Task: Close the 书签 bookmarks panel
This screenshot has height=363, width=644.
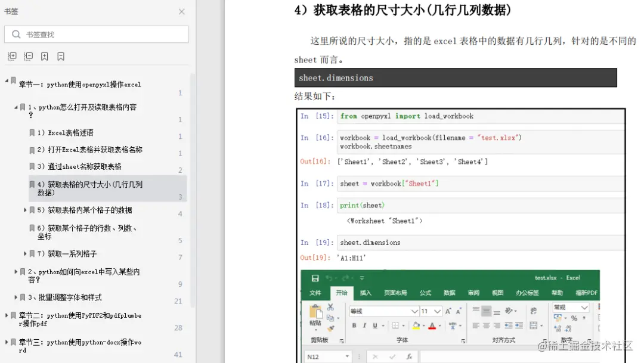Action: 181,11
